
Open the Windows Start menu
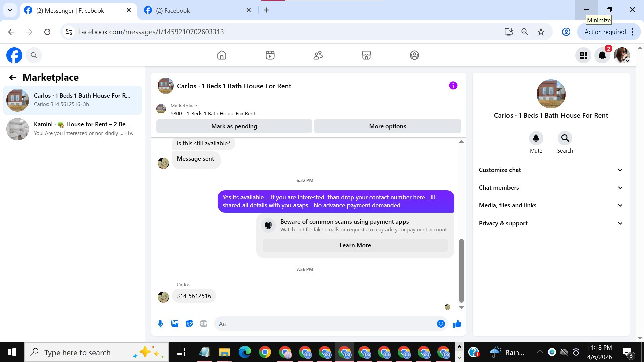tap(12, 352)
